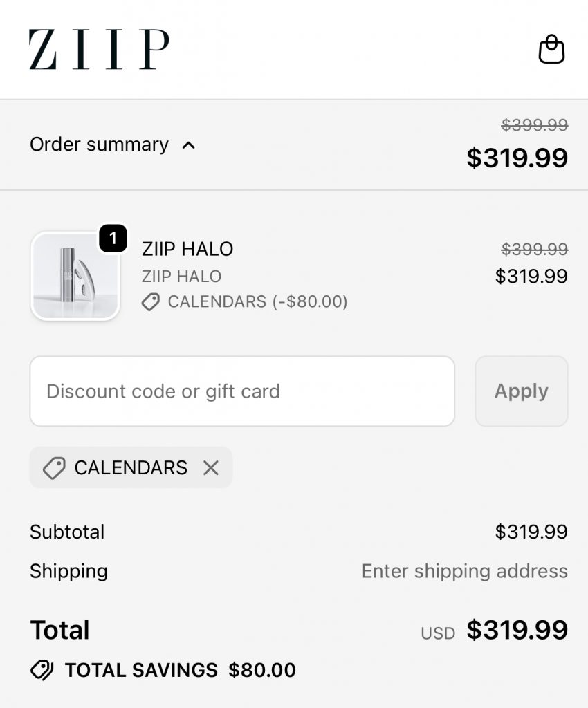Click the ZIIP logo
The width and height of the screenshot is (588, 708).
pyautogui.click(x=99, y=50)
